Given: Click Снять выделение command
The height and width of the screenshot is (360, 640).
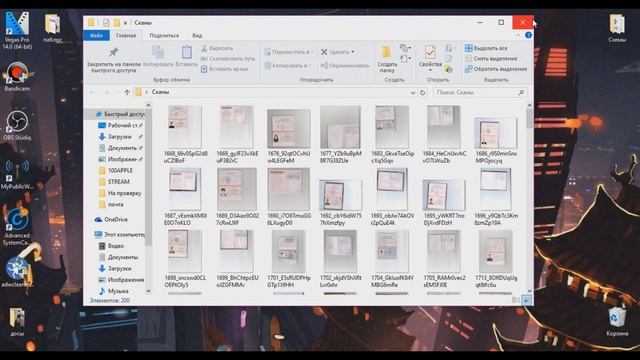Looking at the screenshot, I should coord(491,58).
